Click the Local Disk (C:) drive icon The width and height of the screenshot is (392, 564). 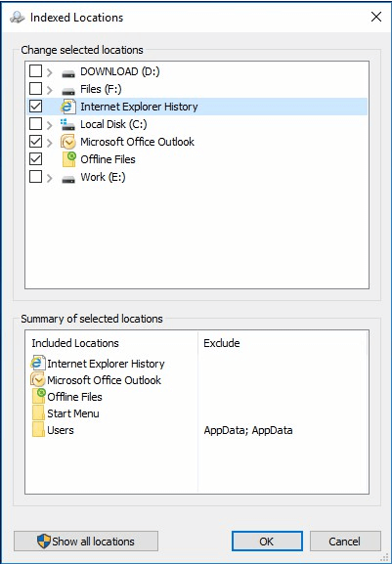(67, 124)
